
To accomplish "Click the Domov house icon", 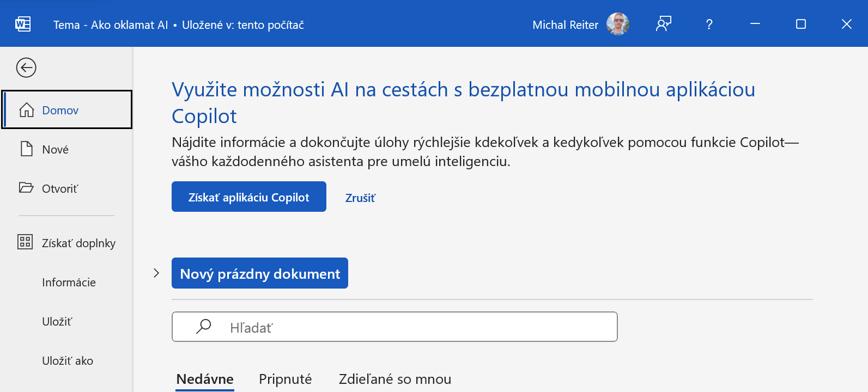I will [27, 110].
